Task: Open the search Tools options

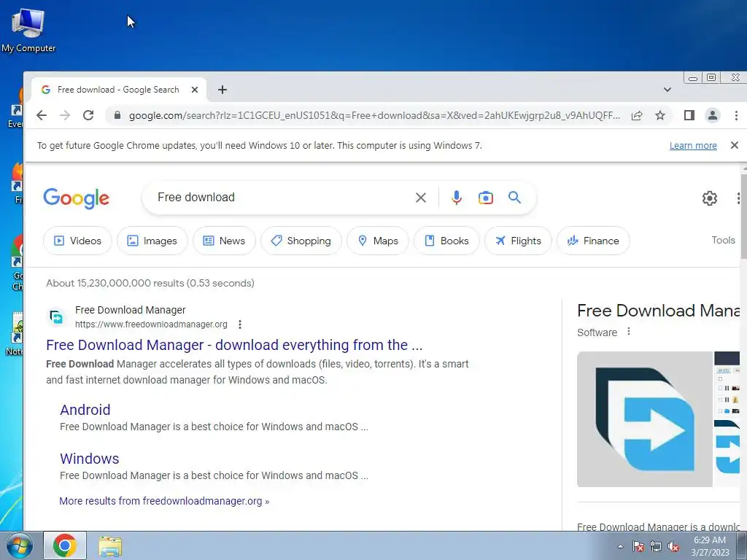Action: 723,240
